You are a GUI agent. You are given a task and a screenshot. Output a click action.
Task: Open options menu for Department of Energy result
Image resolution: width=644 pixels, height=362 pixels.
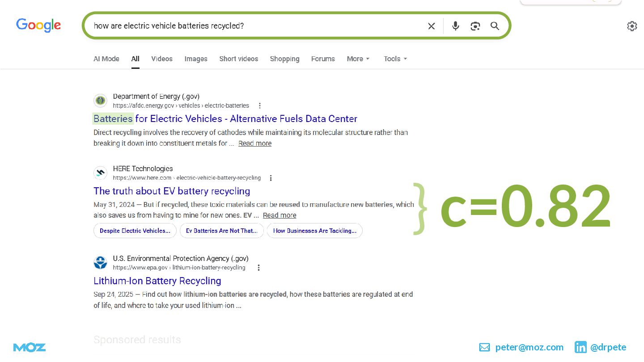[260, 106]
